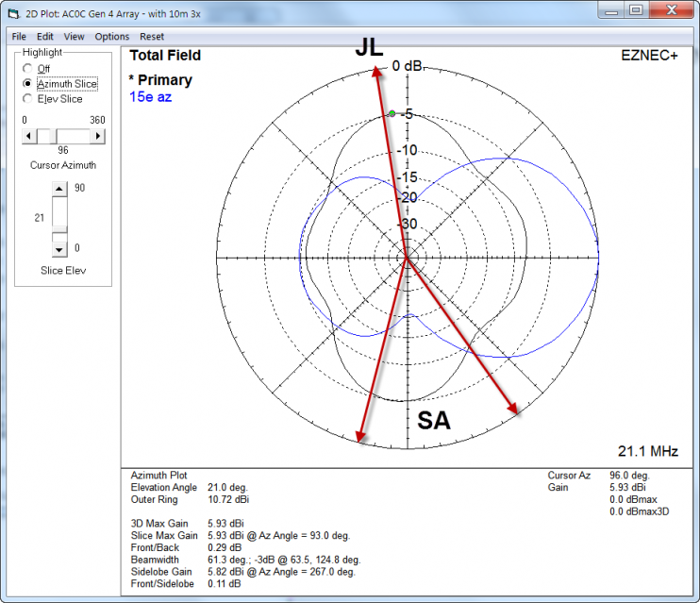The image size is (700, 603).
Task: Click right arrow of Cursor Azimuth scrollbar
Action: [x=98, y=136]
